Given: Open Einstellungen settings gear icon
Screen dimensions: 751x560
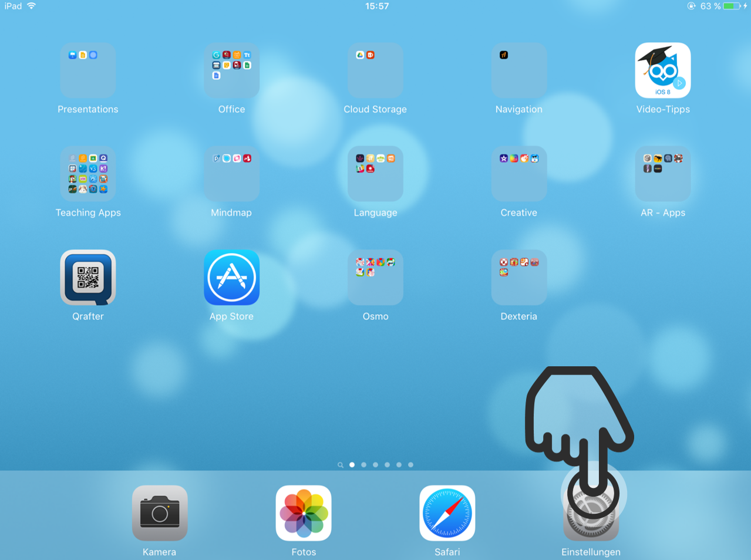Looking at the screenshot, I should pyautogui.click(x=591, y=513).
